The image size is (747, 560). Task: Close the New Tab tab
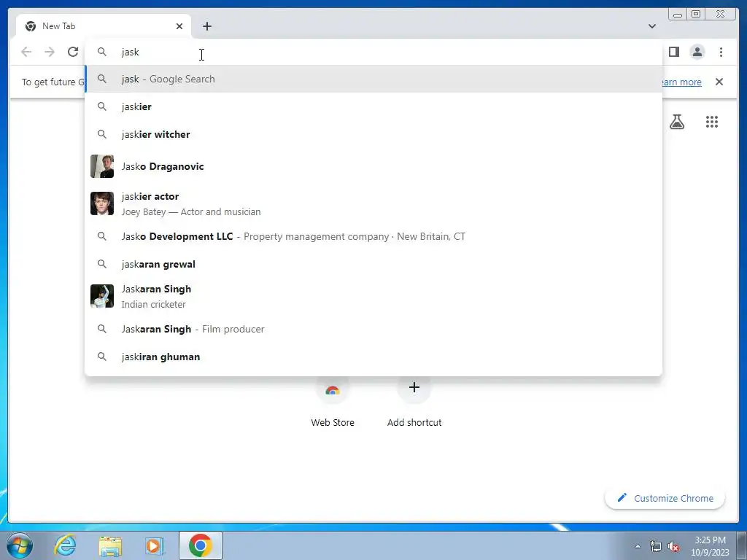coord(179,26)
